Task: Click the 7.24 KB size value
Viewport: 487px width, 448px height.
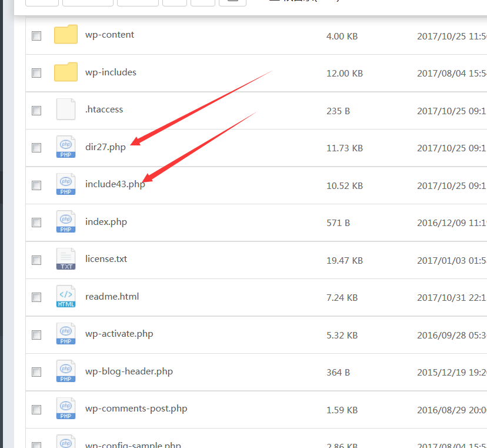Action: pyautogui.click(x=342, y=298)
